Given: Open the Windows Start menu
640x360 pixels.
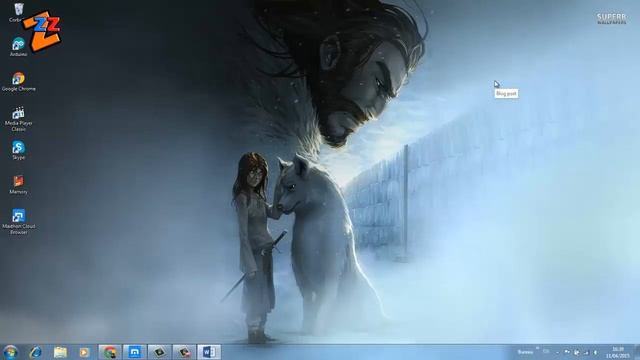Looking at the screenshot, I should (x=10, y=352).
